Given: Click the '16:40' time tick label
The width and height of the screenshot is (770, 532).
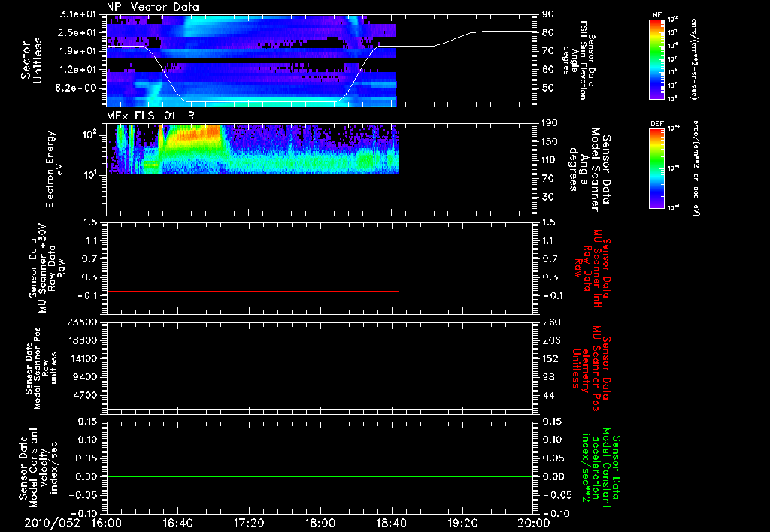Looking at the screenshot, I should [x=177, y=523].
